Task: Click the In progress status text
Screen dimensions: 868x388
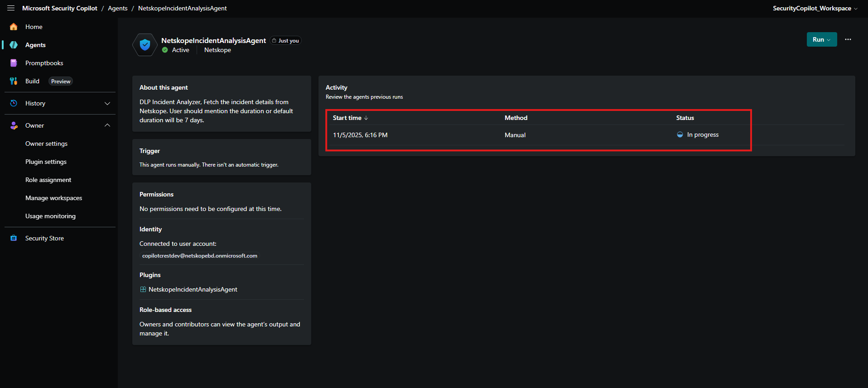Action: click(x=703, y=134)
